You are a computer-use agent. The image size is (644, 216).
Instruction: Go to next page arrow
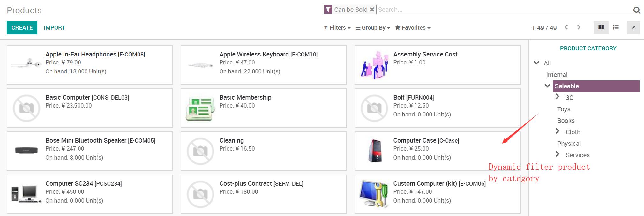(x=579, y=27)
